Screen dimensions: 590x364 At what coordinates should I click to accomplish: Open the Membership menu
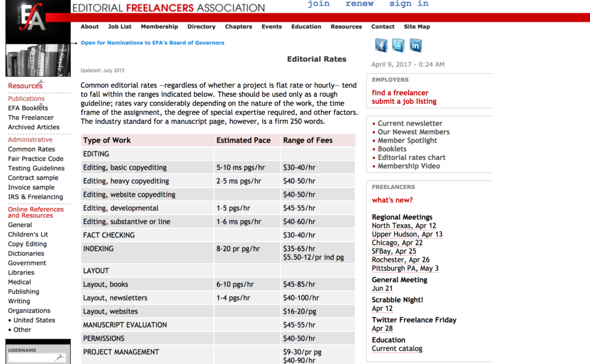(x=160, y=26)
